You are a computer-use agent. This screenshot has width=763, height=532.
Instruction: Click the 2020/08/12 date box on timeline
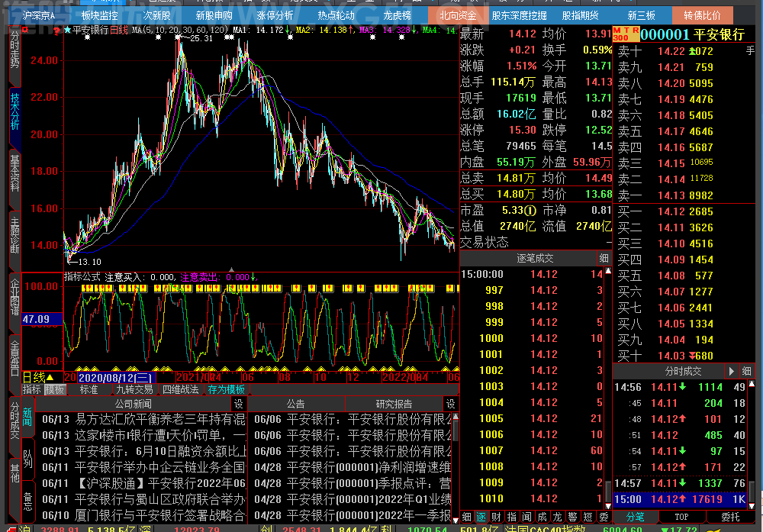click(116, 378)
